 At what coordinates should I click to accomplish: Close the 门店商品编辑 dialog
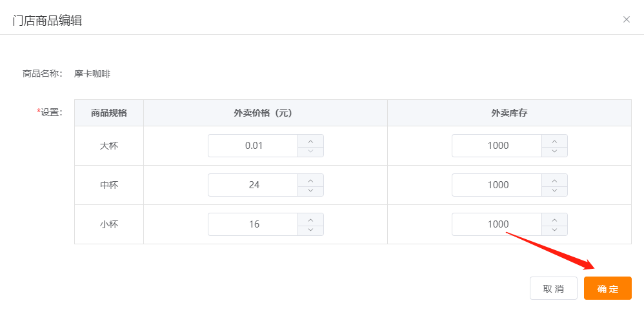click(x=626, y=19)
